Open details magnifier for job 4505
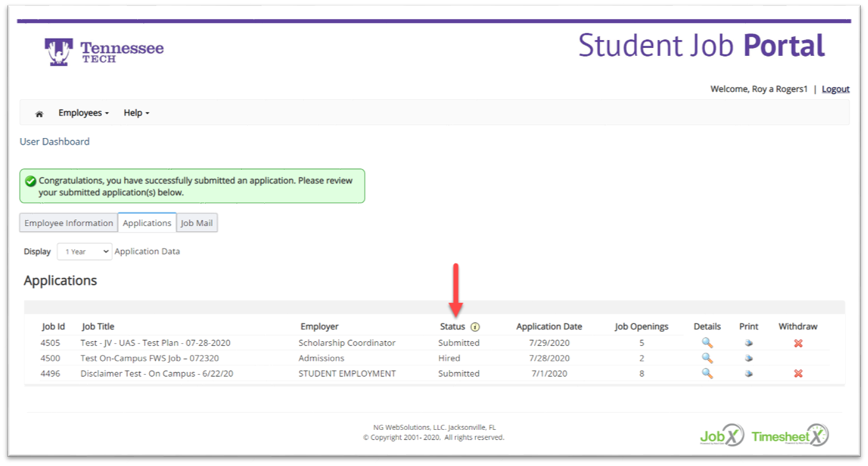This screenshot has height=466, width=868. tap(707, 342)
